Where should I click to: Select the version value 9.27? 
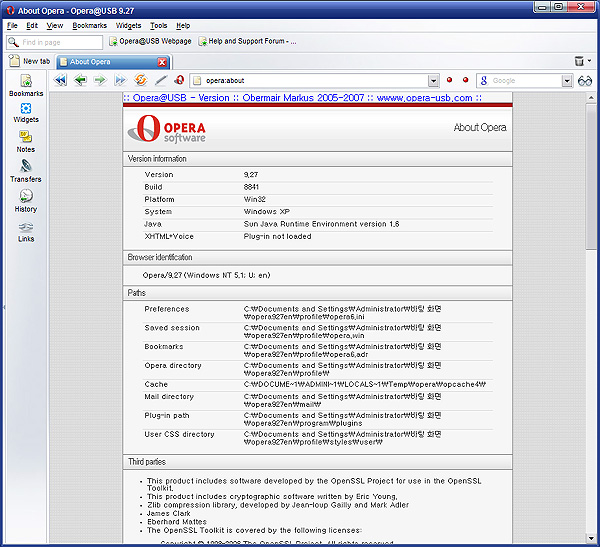click(251, 175)
